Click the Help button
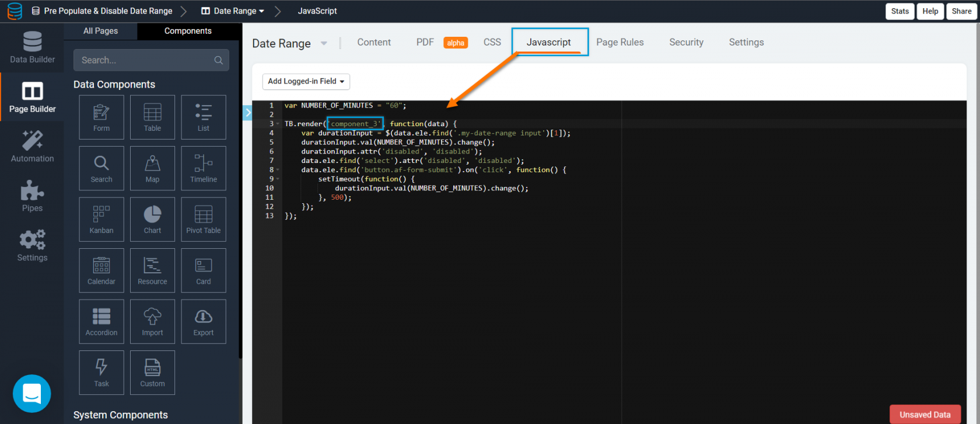Image resolution: width=980 pixels, height=424 pixels. [x=930, y=11]
